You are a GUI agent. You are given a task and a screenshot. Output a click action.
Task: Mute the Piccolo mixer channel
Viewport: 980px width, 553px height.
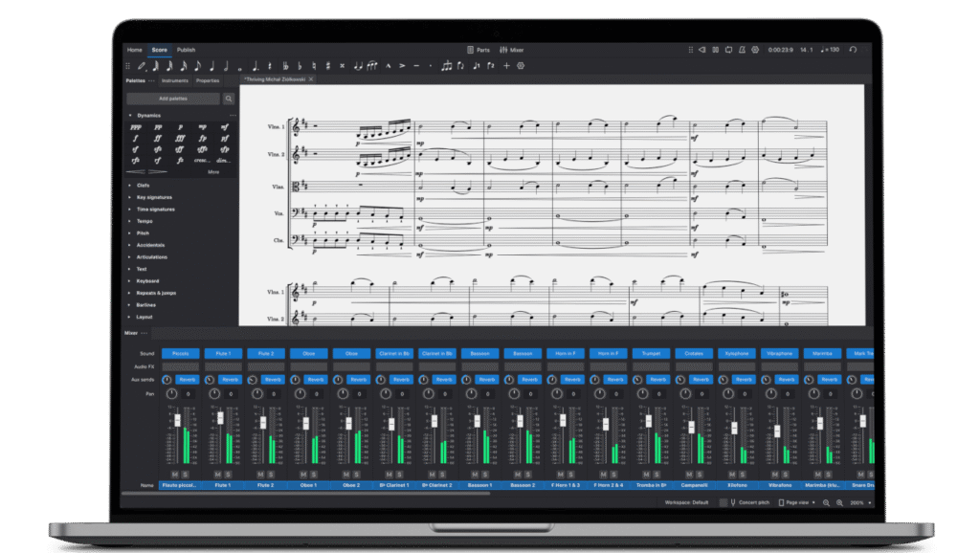(x=174, y=474)
